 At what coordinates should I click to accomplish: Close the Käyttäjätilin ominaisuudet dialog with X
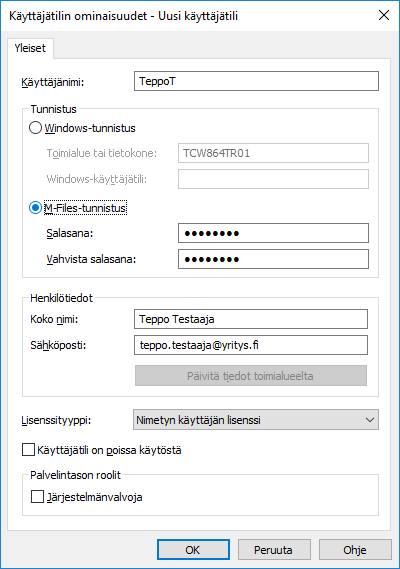click(384, 16)
